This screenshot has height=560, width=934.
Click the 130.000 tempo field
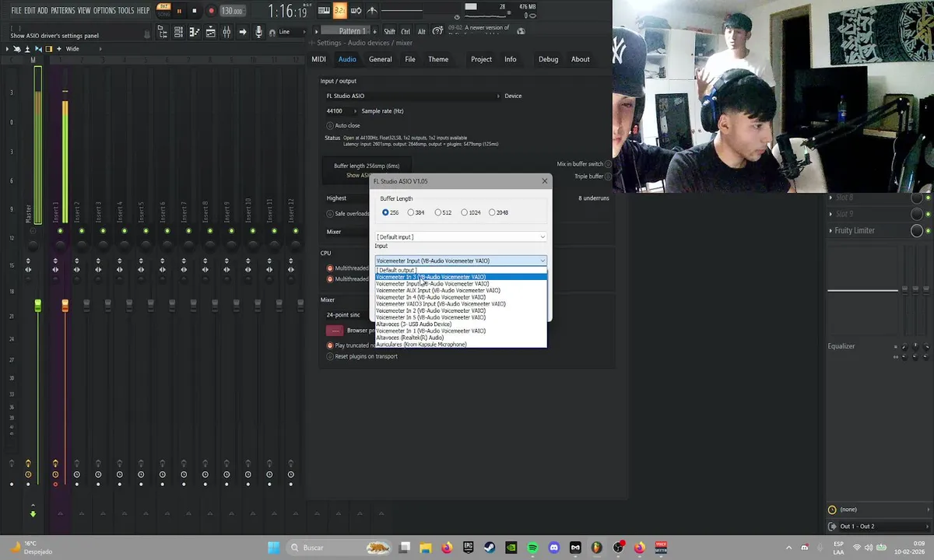pos(231,11)
